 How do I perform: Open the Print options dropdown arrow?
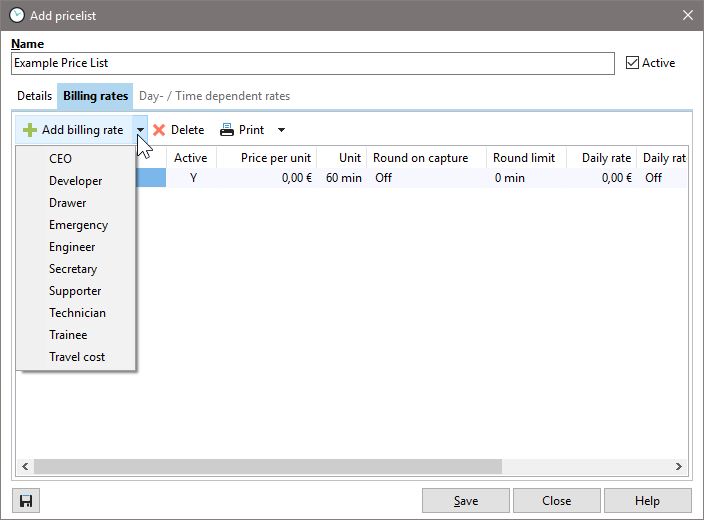point(281,130)
